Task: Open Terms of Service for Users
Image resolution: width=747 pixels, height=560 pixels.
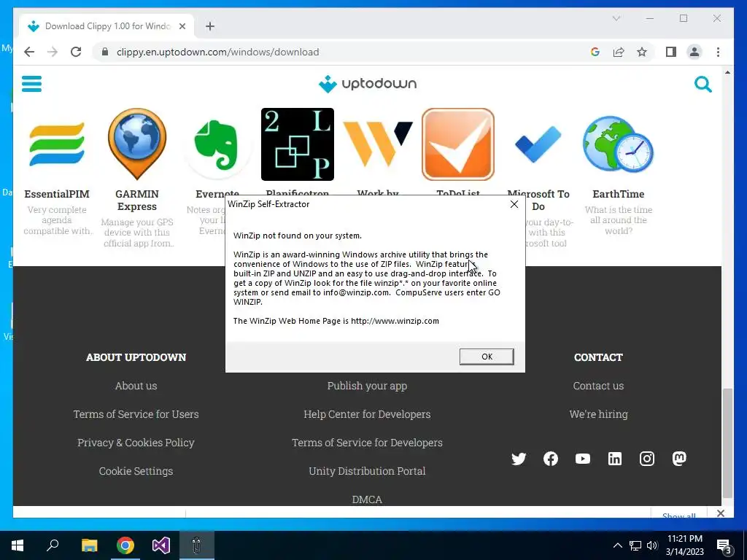Action: 136,414
